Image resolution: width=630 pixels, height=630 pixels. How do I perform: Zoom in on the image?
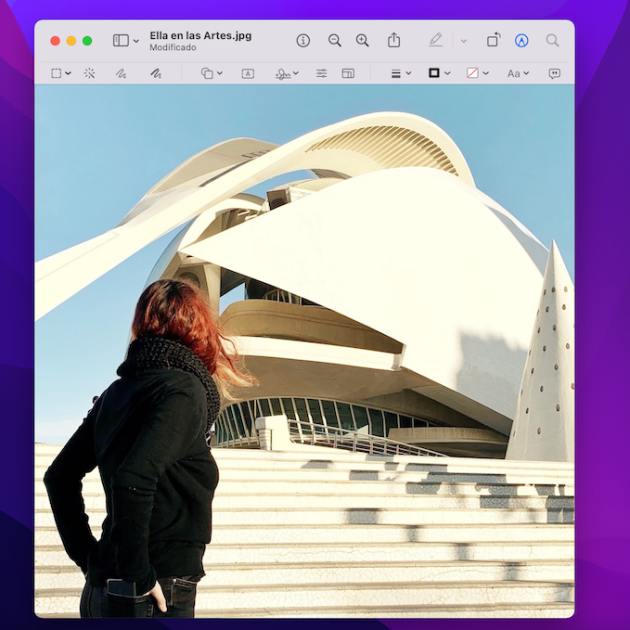coord(362,40)
